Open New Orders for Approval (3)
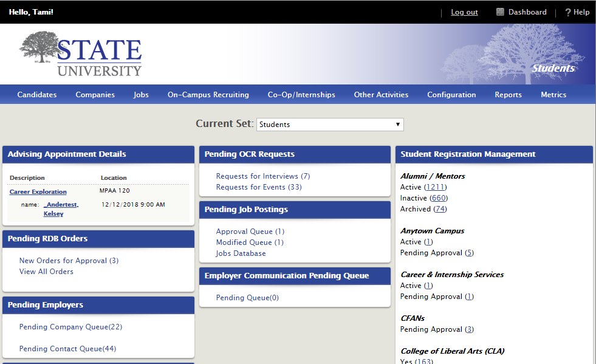This screenshot has height=364, width=596. click(69, 261)
